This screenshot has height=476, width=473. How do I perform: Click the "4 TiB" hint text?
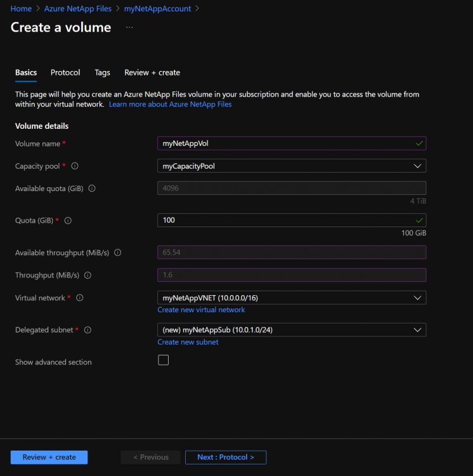(x=418, y=201)
